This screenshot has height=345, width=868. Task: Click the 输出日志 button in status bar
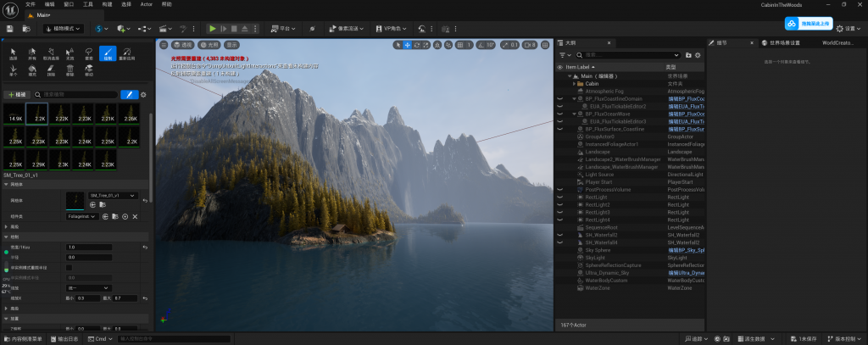66,338
